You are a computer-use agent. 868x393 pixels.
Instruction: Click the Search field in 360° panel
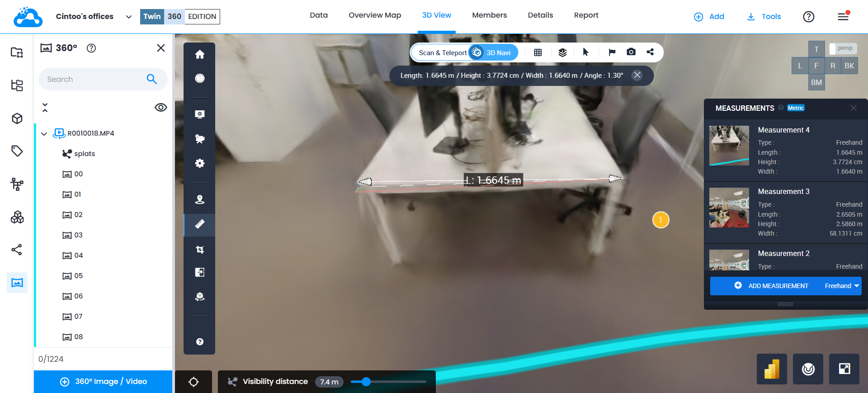pos(103,79)
